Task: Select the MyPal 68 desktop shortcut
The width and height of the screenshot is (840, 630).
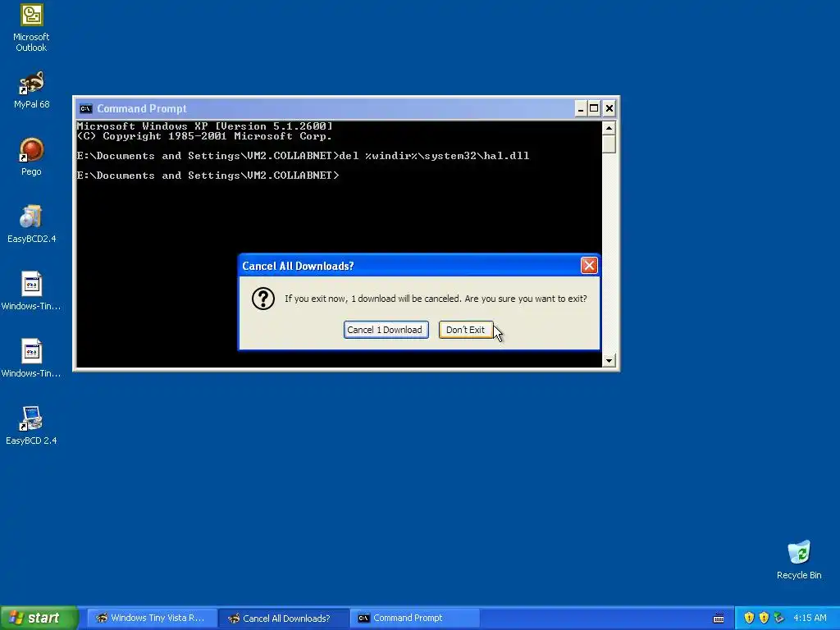Action: (x=31, y=90)
